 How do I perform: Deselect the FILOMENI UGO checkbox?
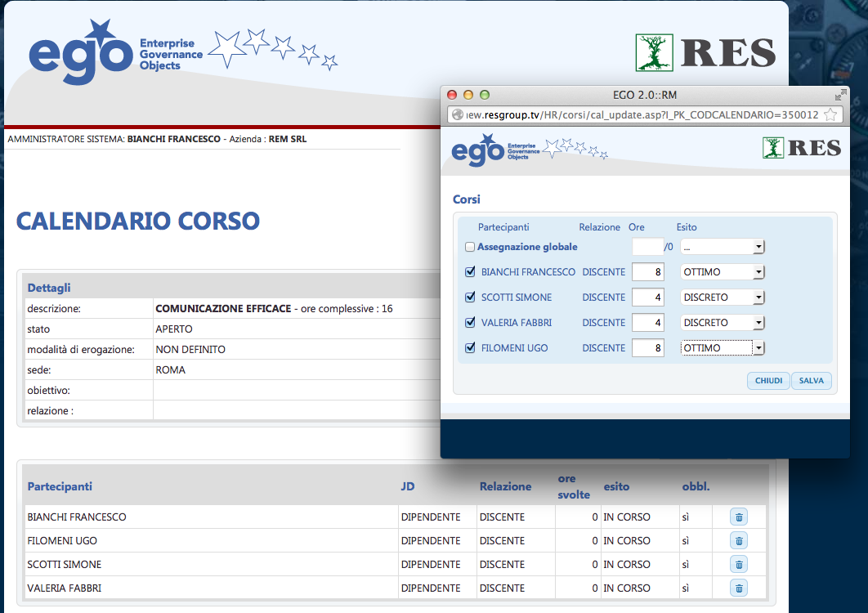pyautogui.click(x=470, y=348)
